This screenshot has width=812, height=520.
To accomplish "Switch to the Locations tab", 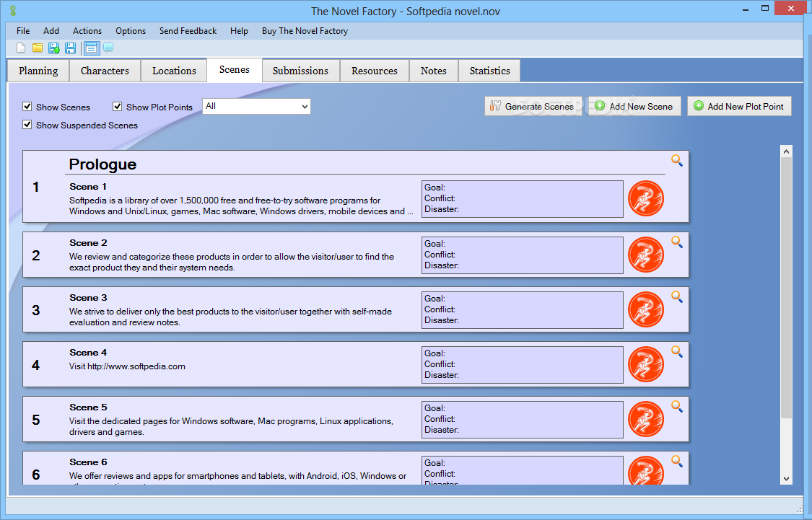I will 174,71.
